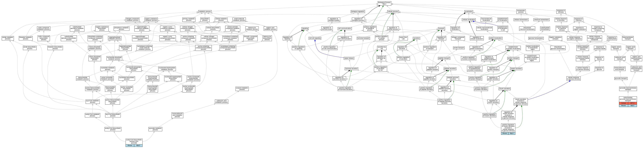Viewport: 644px width, 148px height.
Task: Click the node labeled only 'cellular process'
Action: [x=393, y=11]
